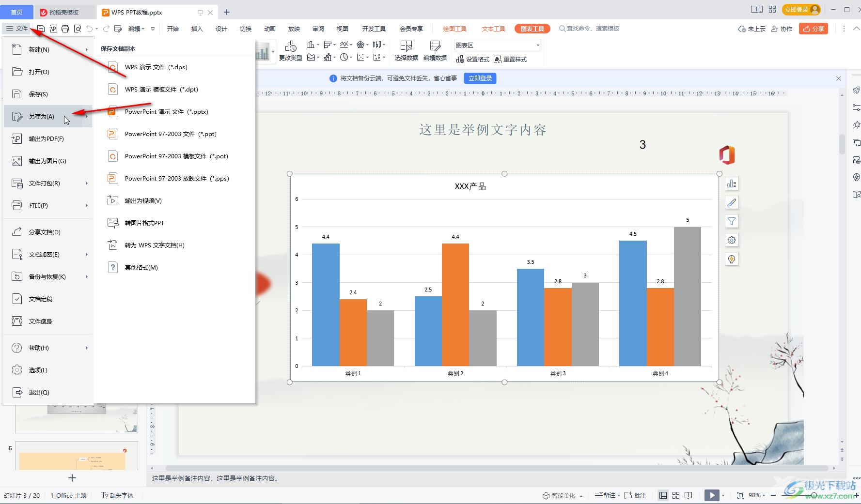Expand the 新建 submenu

(87, 50)
